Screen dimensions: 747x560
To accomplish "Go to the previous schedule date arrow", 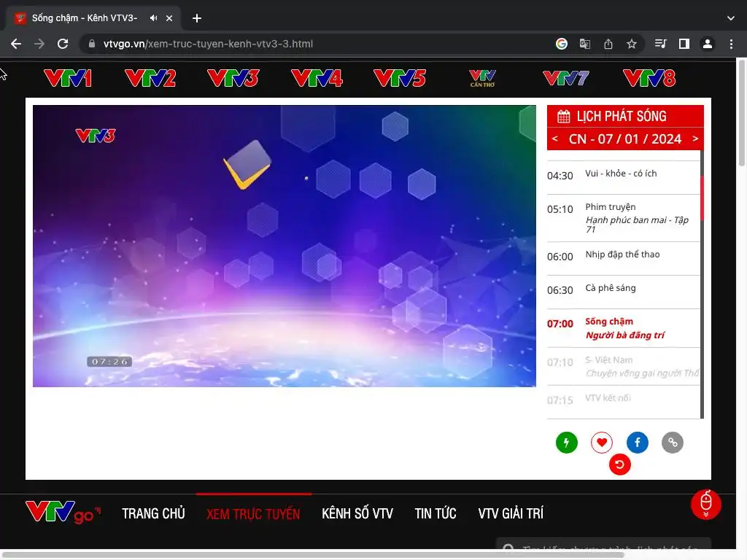I will [x=555, y=139].
